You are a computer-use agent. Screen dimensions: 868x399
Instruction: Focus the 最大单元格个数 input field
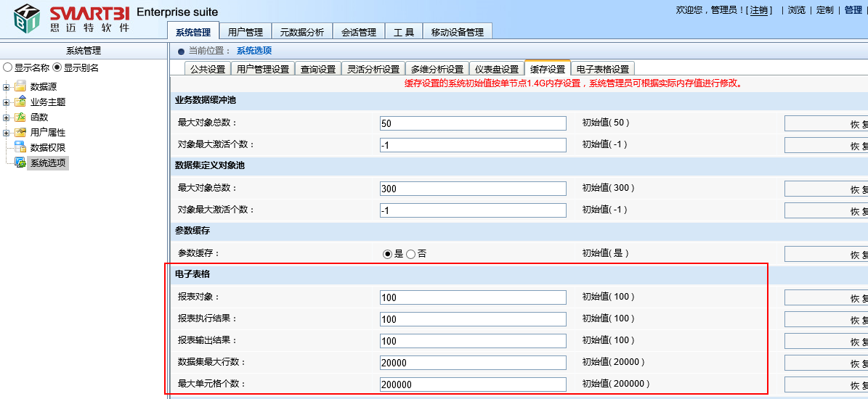tap(474, 384)
